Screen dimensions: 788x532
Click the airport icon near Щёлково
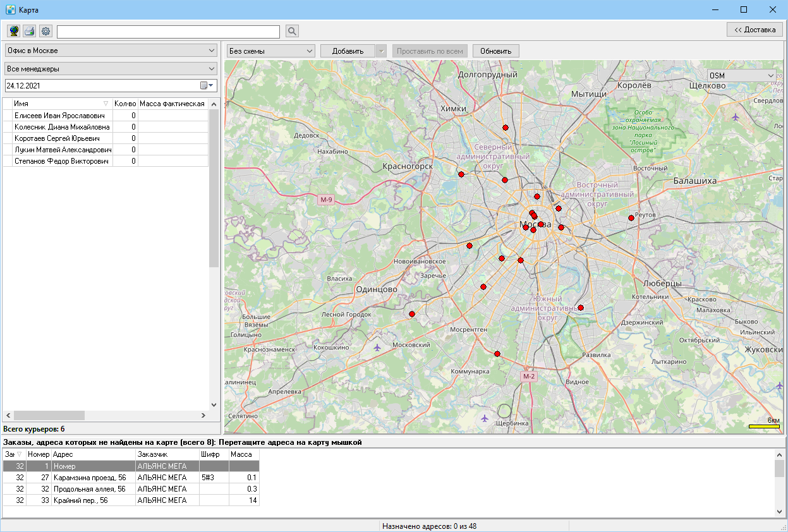735,117
